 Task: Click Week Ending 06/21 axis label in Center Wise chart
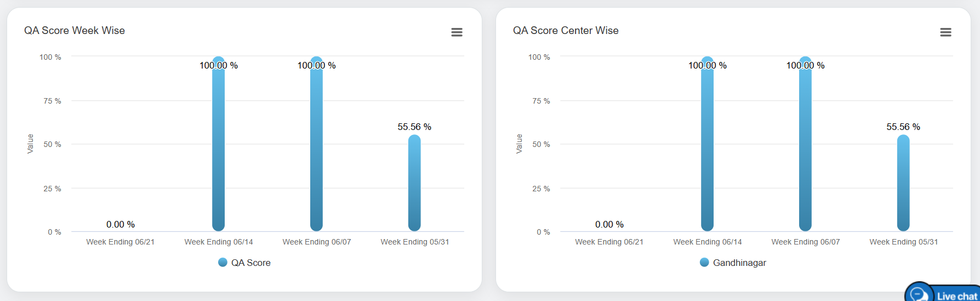click(x=609, y=242)
